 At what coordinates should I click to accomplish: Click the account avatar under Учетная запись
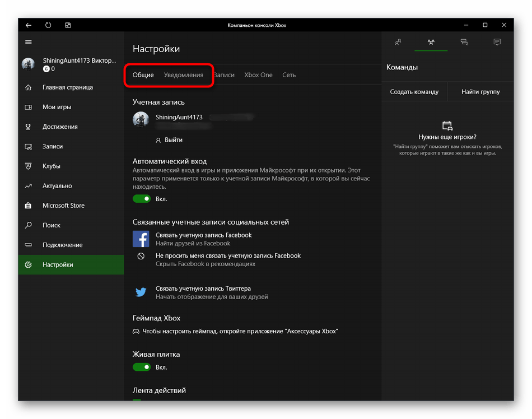click(141, 119)
